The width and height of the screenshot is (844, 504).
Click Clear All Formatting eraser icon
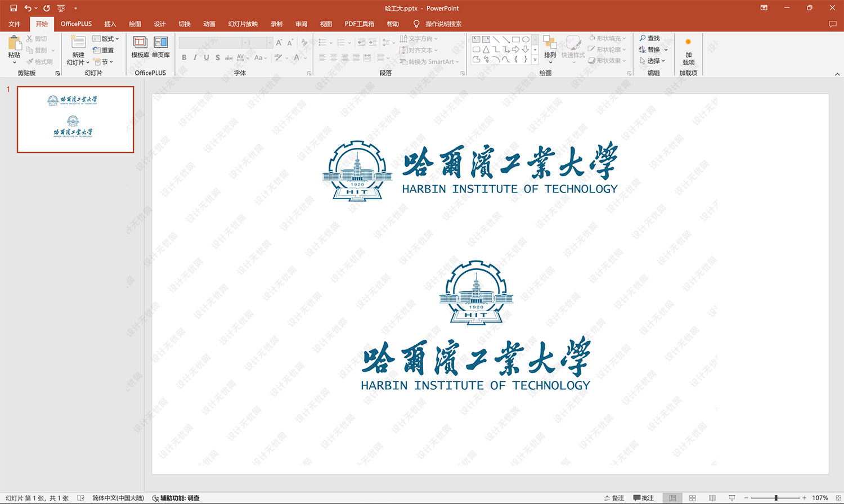304,43
